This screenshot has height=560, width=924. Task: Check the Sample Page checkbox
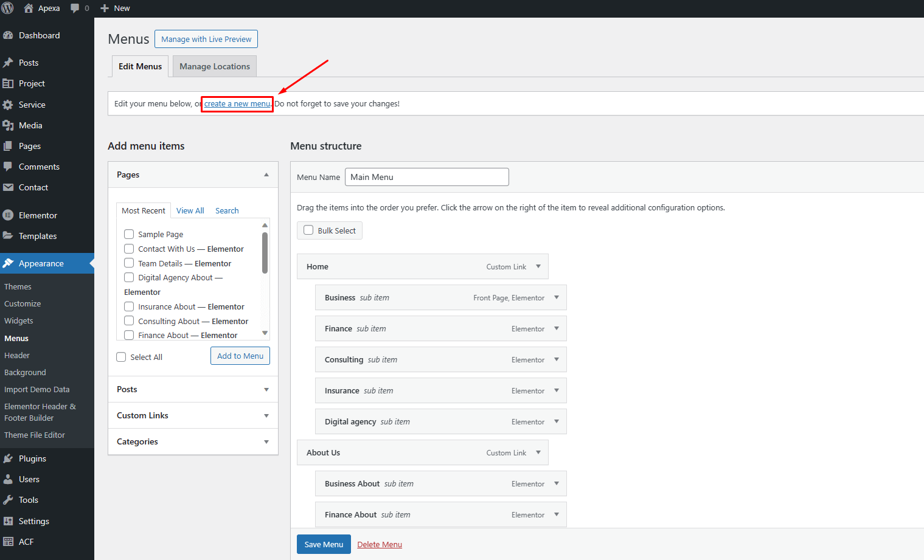pos(129,234)
